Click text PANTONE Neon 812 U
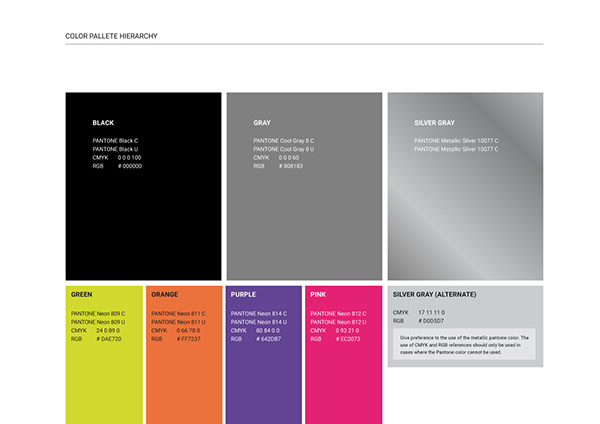Screen dimensions: 600x424 click(x=338, y=322)
